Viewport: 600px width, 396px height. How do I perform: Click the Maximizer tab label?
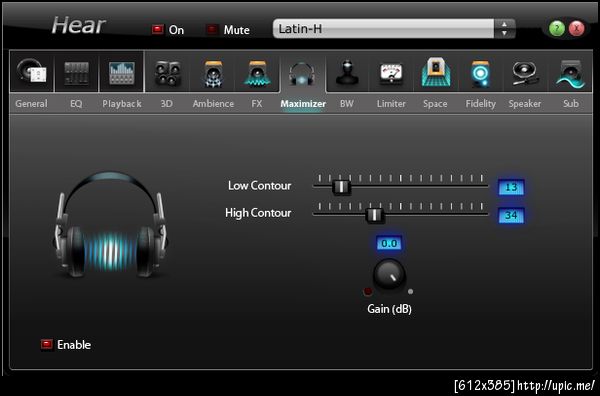click(x=303, y=104)
